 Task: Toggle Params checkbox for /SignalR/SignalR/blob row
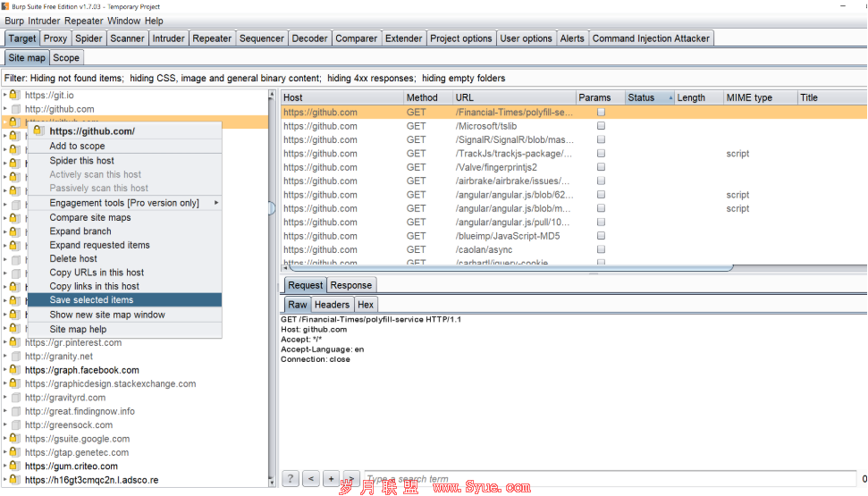(602, 140)
